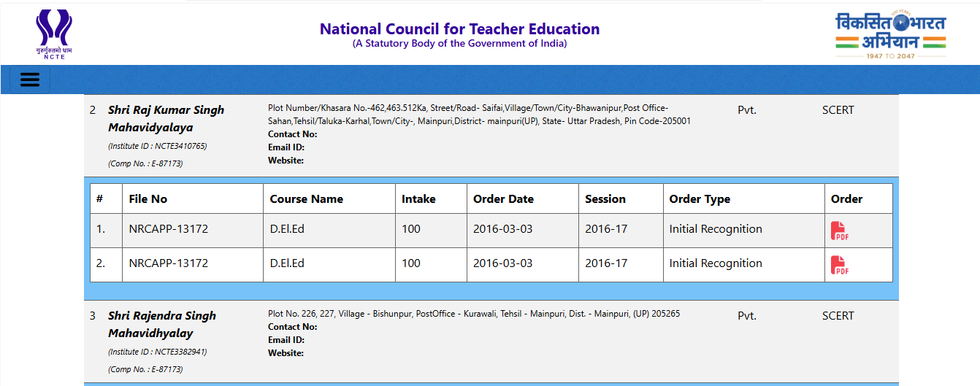Click the Course Name column header

click(x=306, y=199)
